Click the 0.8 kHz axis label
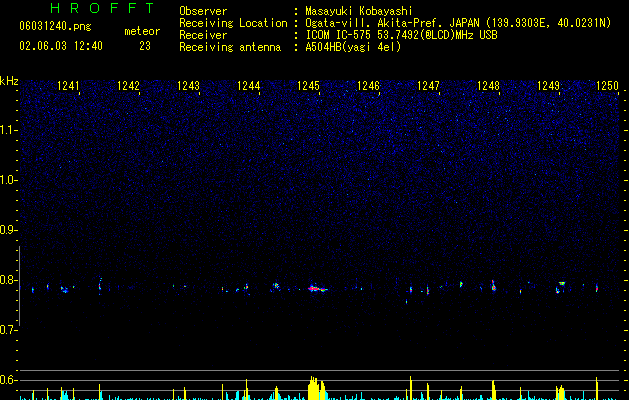 [x=8, y=280]
